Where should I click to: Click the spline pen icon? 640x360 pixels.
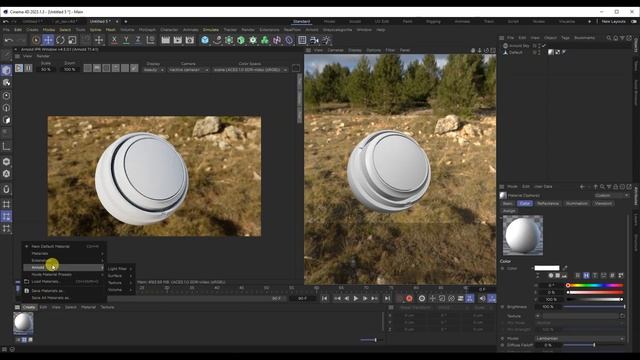point(217,40)
